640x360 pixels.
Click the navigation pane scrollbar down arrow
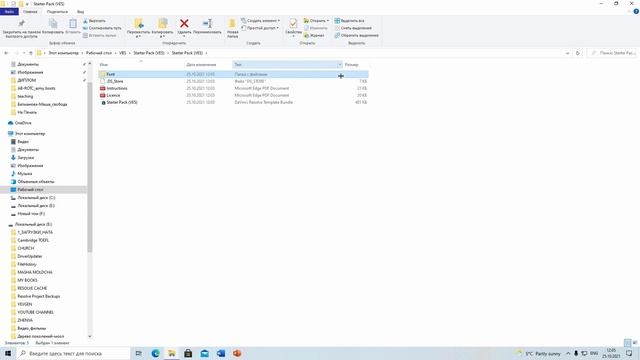pos(90,336)
